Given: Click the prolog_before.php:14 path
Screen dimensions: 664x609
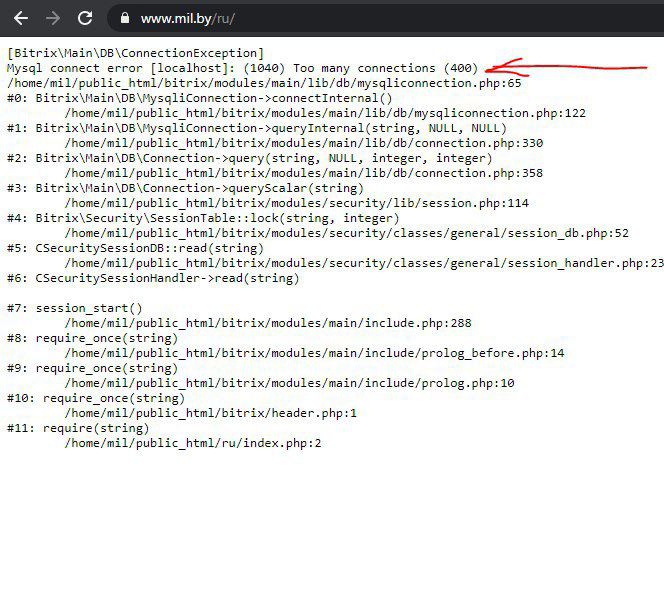Looking at the screenshot, I should [x=314, y=353].
